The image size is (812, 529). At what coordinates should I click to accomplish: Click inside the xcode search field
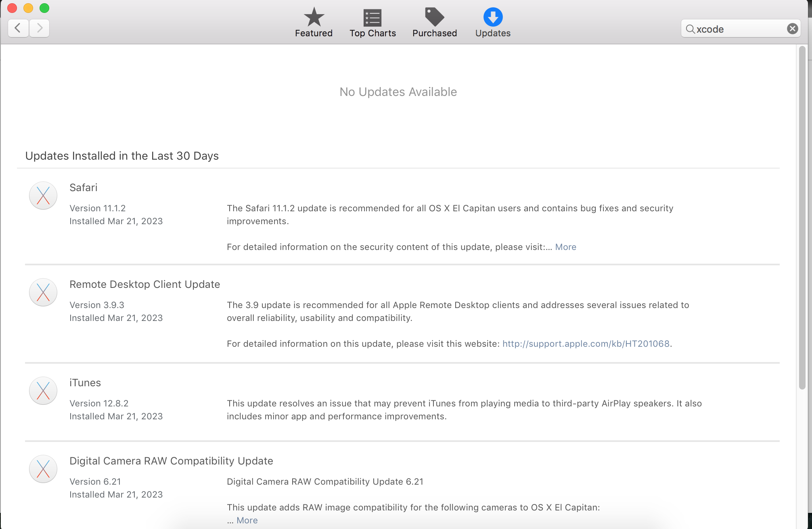[743, 29]
